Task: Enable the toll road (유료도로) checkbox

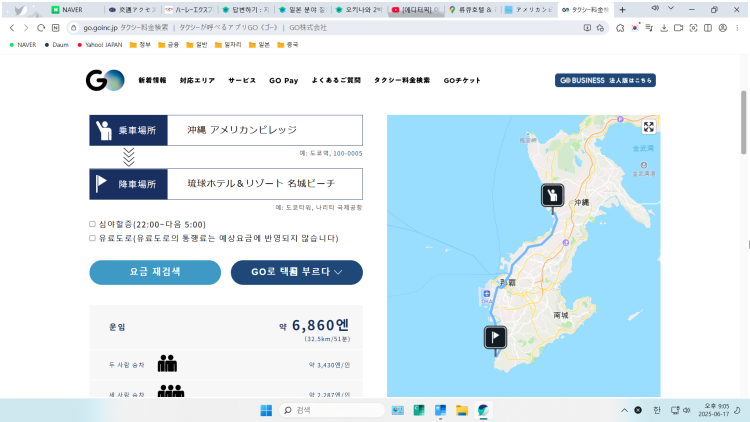Action: click(92, 238)
